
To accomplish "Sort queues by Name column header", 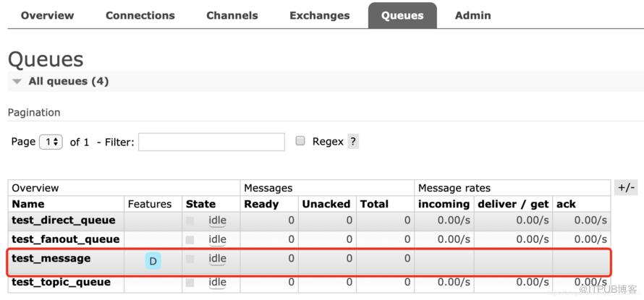I will 28,204.
